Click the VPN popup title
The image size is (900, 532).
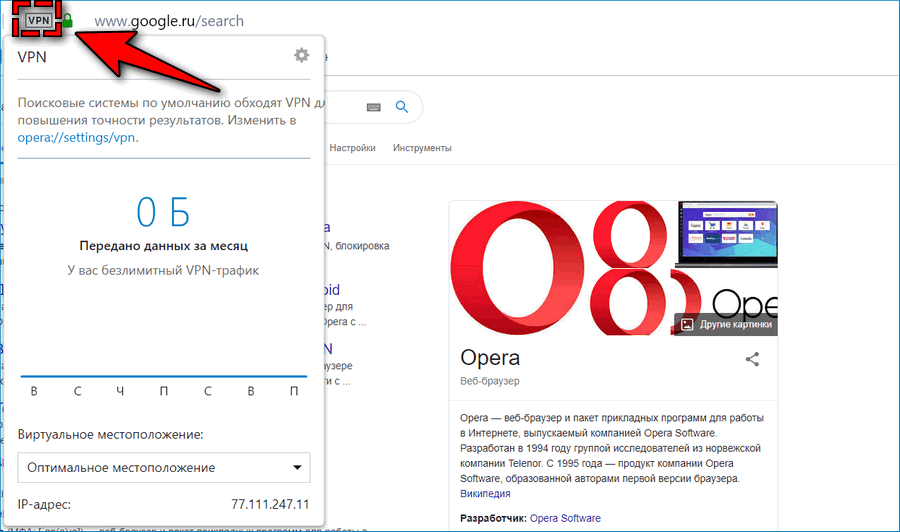32,57
